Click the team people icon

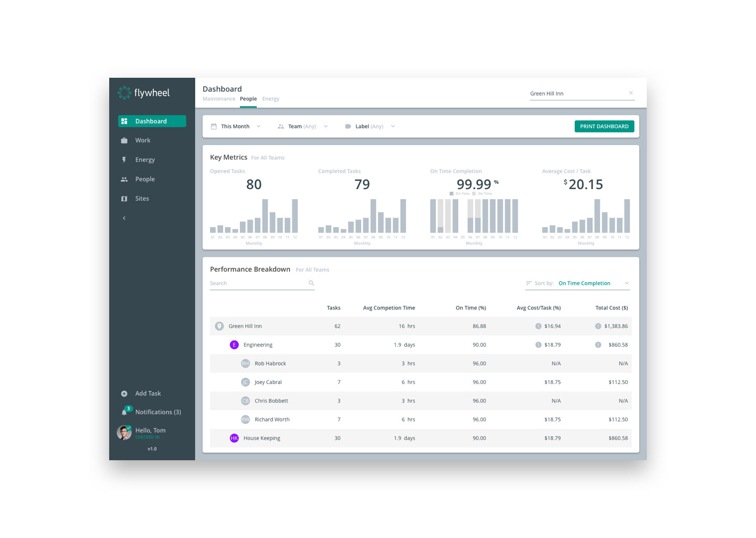point(281,127)
